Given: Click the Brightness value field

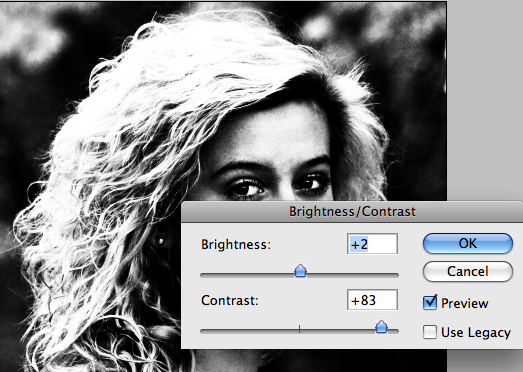Looking at the screenshot, I should [372, 244].
